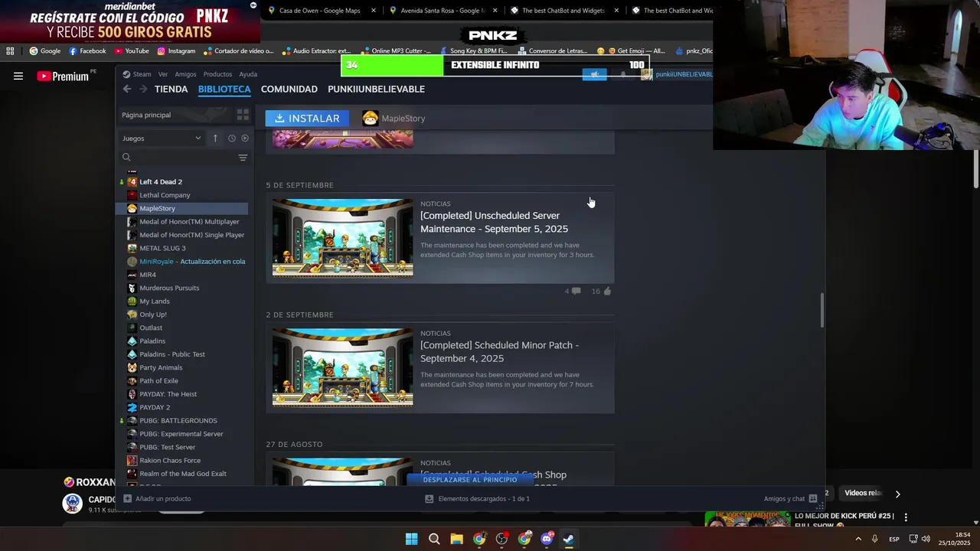Go back with Steam's left arrow
Viewport: 980px width, 551px height.
(127, 90)
